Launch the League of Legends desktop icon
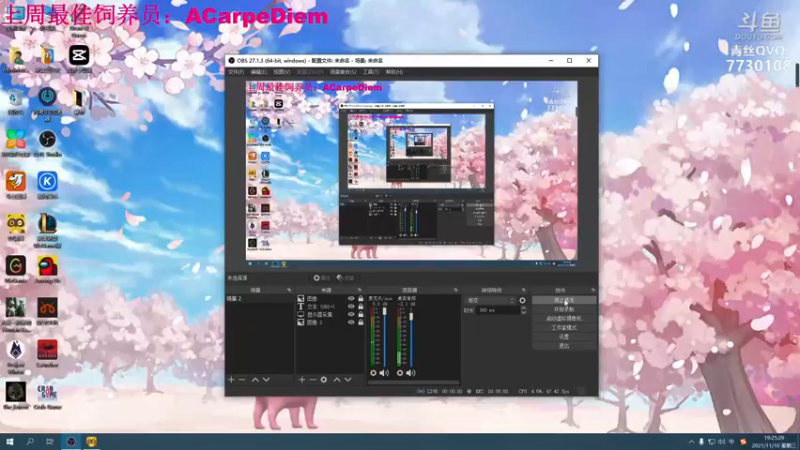Image resolution: width=800 pixels, height=450 pixels. pos(47,231)
